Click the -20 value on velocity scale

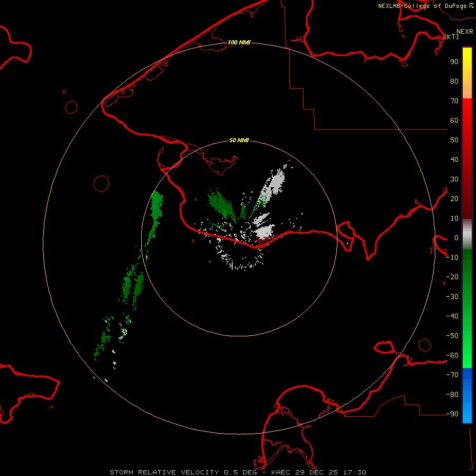(452, 277)
